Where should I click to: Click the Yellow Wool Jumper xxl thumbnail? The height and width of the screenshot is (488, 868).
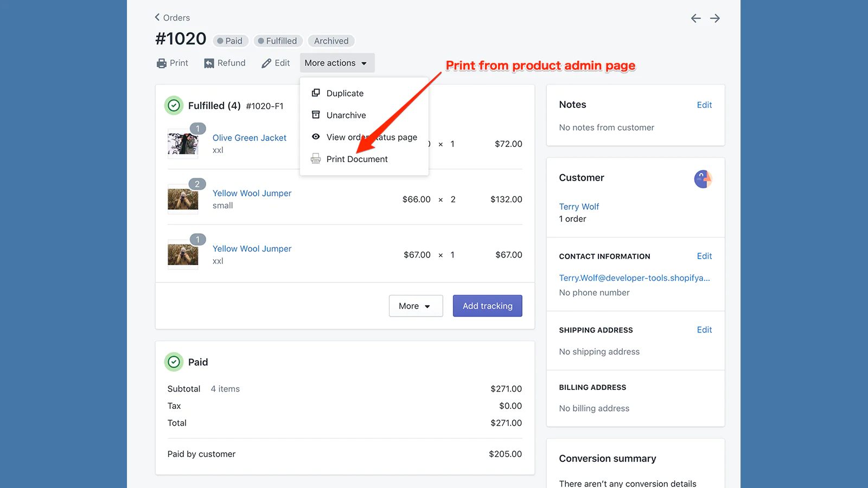click(x=183, y=254)
